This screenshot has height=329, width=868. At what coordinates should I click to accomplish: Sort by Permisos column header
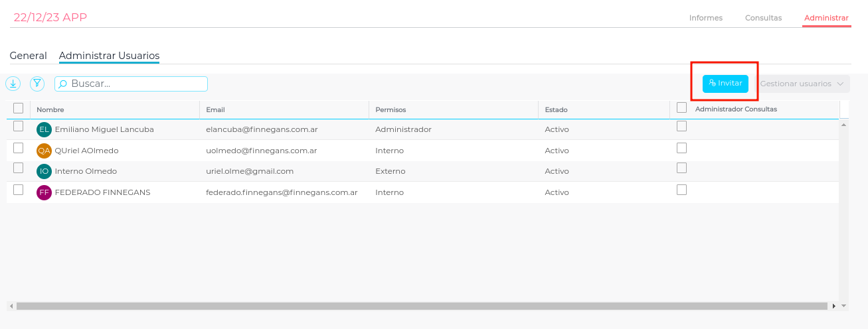(391, 109)
